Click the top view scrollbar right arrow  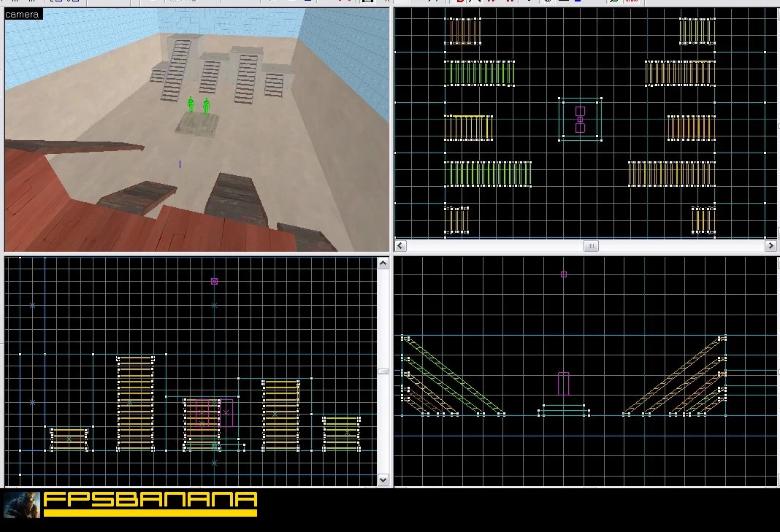point(771,246)
